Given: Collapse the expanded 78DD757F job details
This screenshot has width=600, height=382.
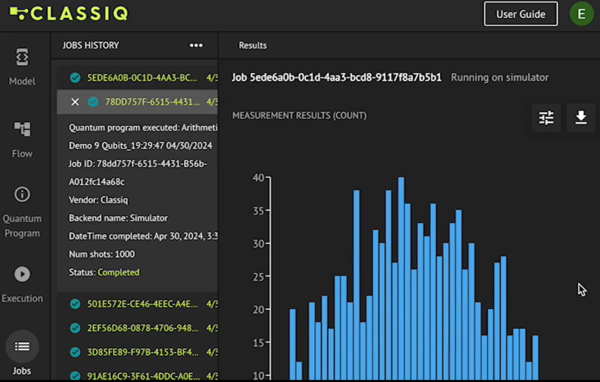Looking at the screenshot, I should pyautogui.click(x=75, y=102).
